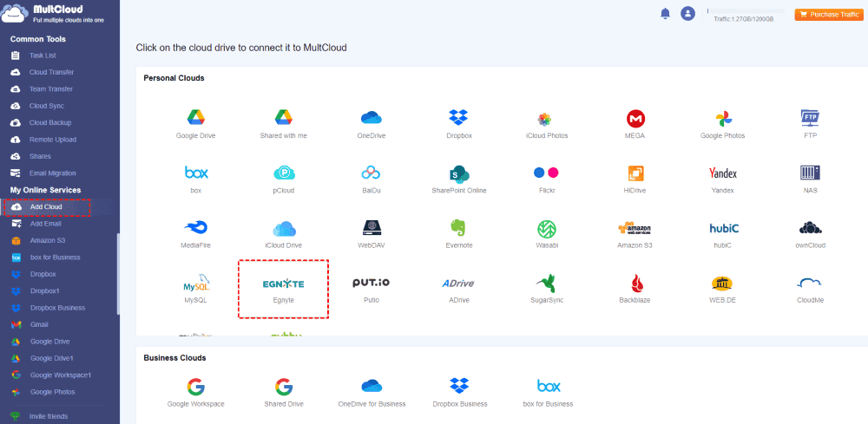Add the Wasabi cloud

547,234
